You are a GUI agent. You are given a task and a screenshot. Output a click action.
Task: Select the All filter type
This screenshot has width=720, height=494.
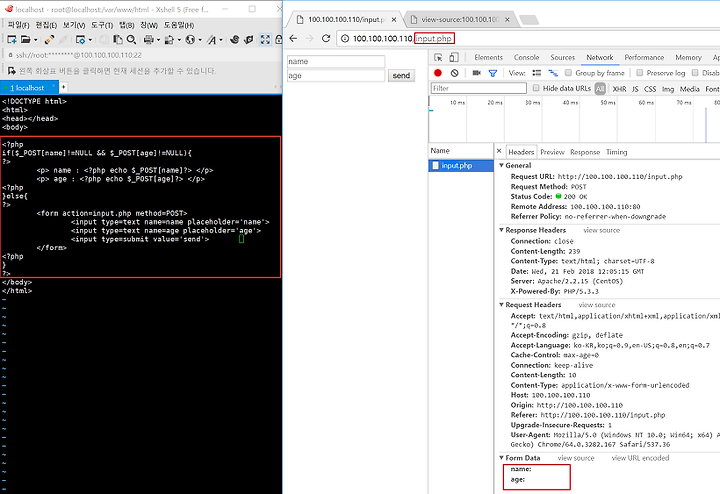(600, 89)
